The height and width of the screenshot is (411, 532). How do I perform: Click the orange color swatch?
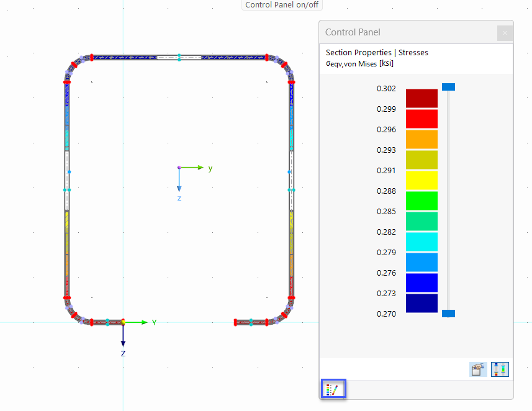click(x=422, y=139)
